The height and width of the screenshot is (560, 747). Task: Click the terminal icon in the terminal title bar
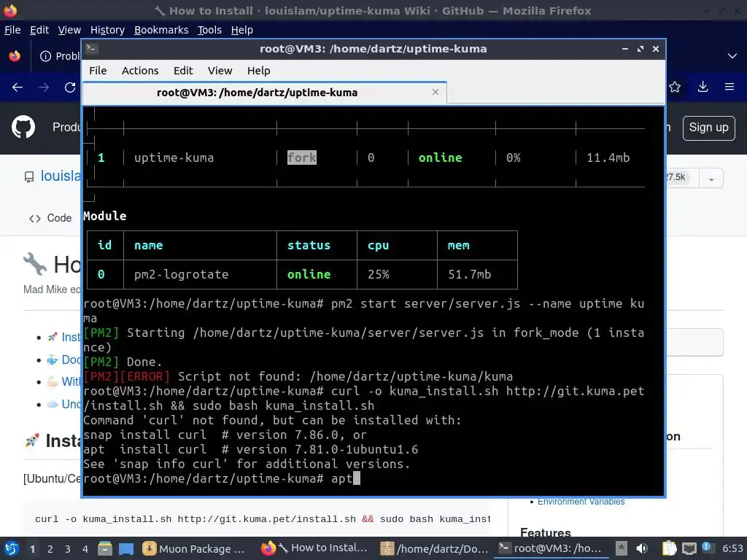pyautogui.click(x=91, y=49)
